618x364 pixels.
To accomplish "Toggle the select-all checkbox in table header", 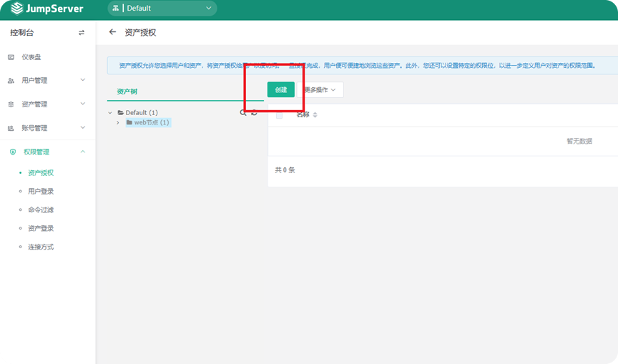I will point(279,115).
